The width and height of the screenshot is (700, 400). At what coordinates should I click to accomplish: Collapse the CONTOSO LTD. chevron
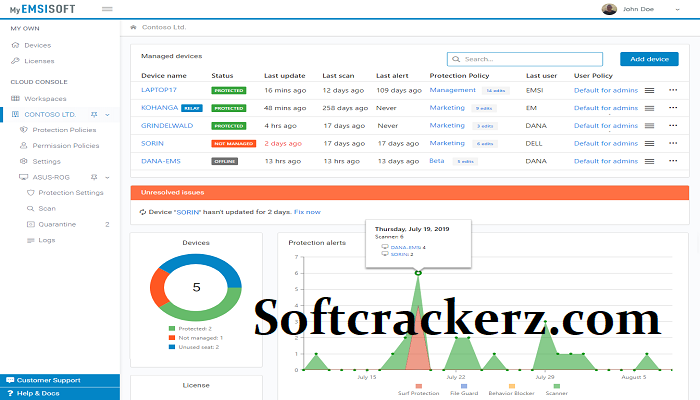(x=107, y=115)
